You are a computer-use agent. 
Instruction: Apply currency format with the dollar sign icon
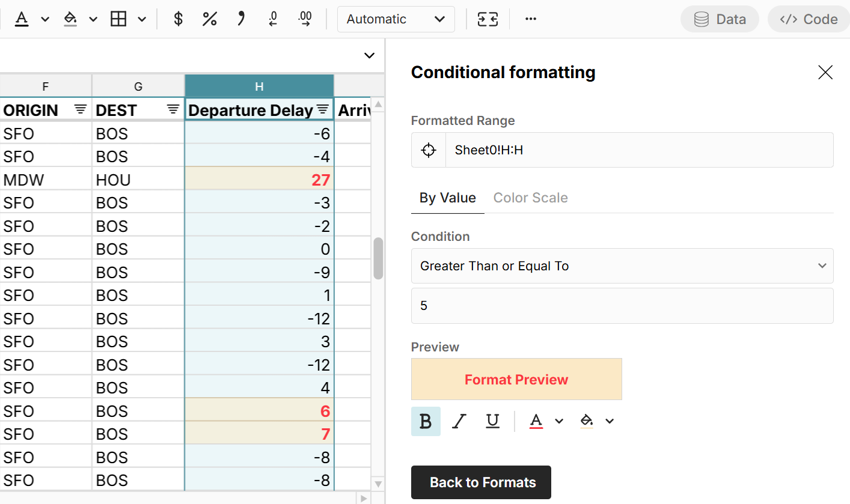click(x=177, y=19)
